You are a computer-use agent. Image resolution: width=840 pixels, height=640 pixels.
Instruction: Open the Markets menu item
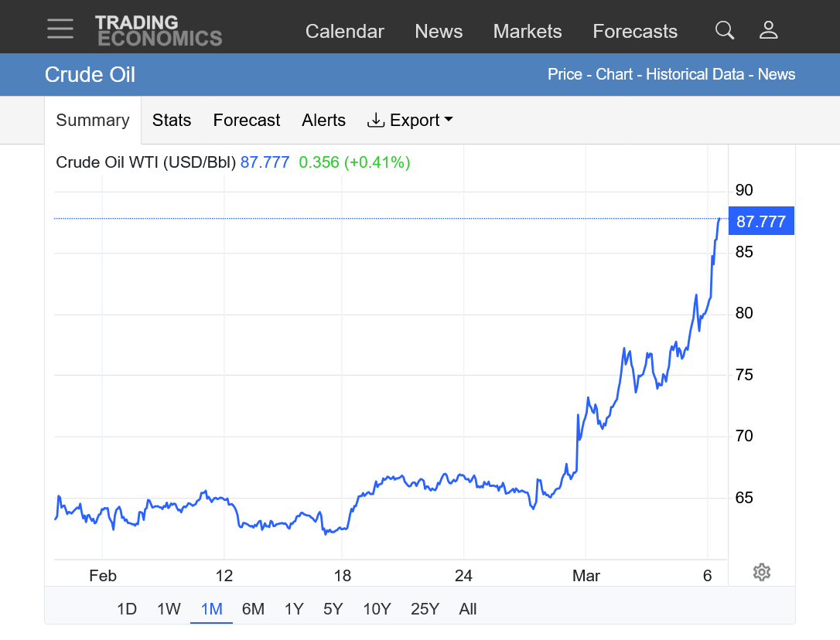(528, 32)
